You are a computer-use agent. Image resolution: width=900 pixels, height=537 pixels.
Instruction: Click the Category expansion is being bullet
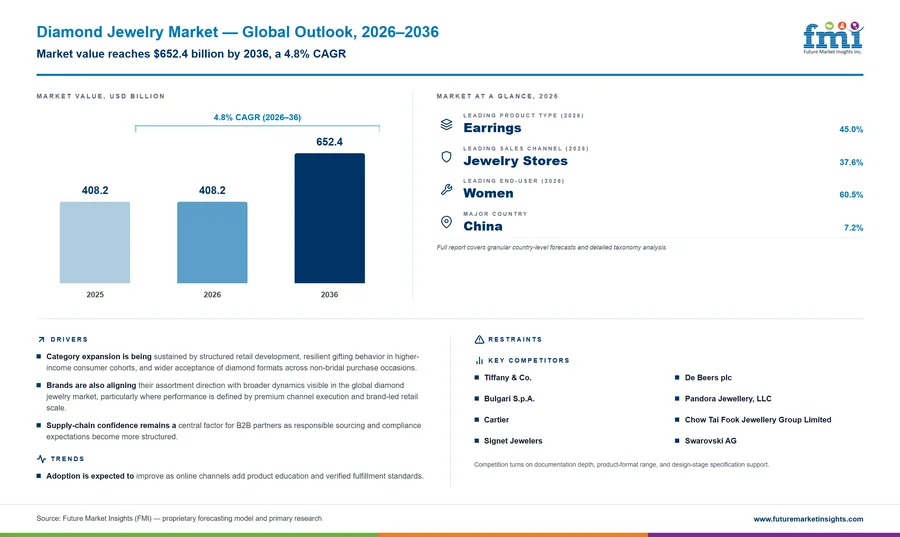tap(232, 362)
